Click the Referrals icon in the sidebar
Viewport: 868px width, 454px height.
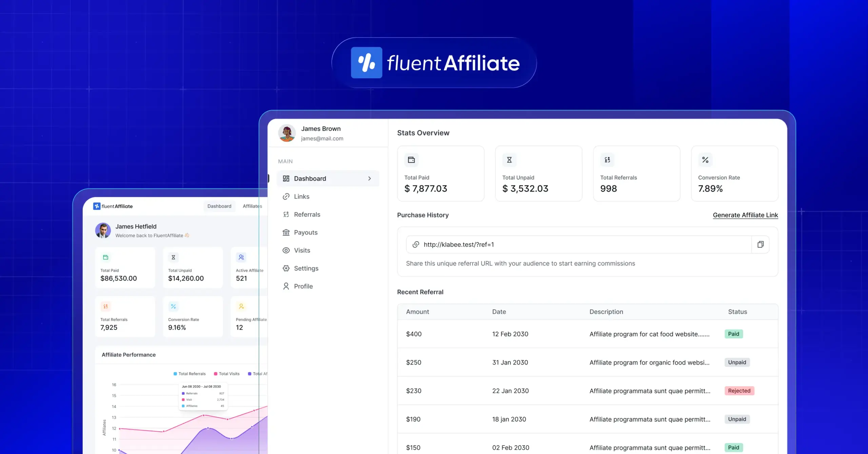coord(287,214)
